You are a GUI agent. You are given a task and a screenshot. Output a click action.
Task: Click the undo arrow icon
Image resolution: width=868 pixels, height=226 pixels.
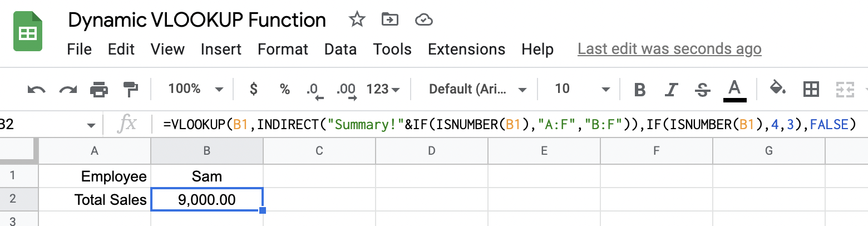[36, 89]
